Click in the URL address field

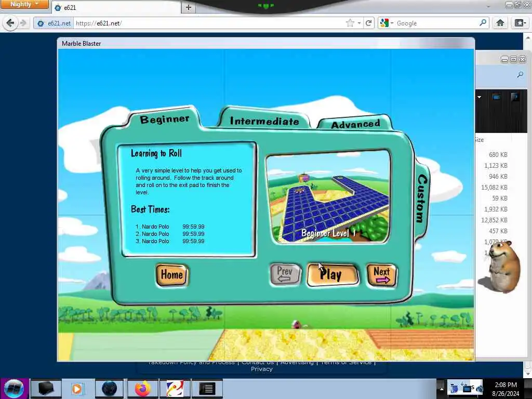click(209, 23)
